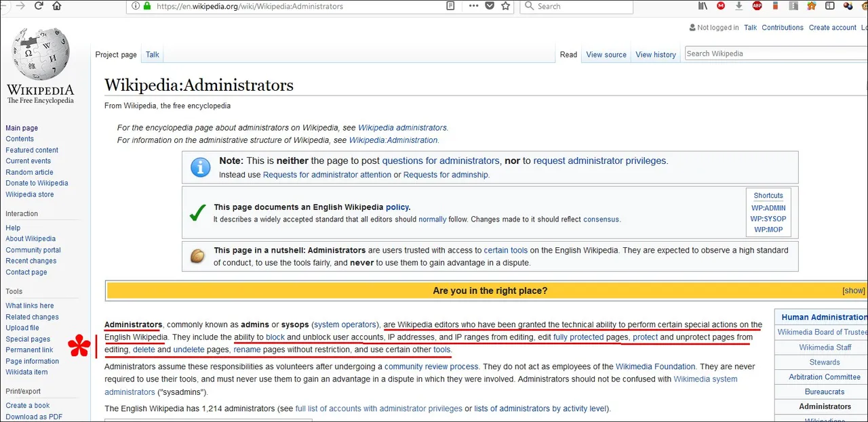Click the green secure padlock icon
This screenshot has height=422, width=868.
147,6
